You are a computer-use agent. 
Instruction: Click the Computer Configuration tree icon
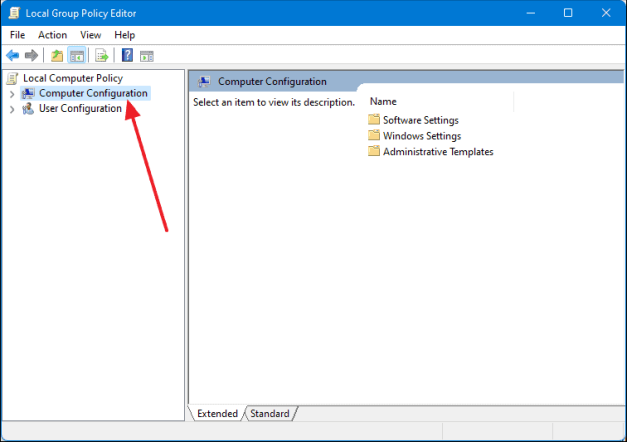pyautogui.click(x=28, y=93)
